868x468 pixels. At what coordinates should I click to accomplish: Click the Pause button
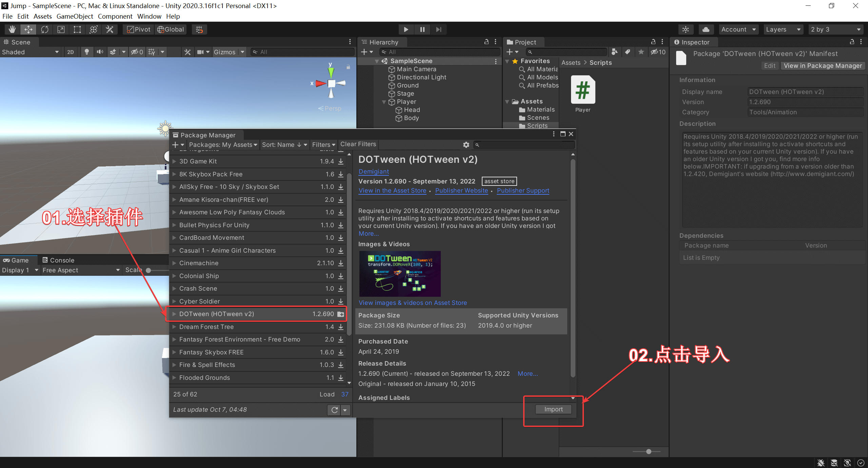point(422,30)
